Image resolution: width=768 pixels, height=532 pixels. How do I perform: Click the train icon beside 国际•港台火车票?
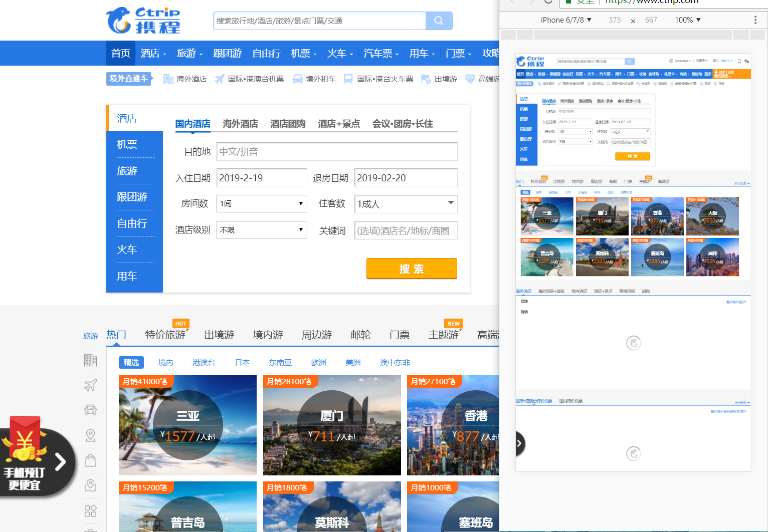pyautogui.click(x=348, y=79)
